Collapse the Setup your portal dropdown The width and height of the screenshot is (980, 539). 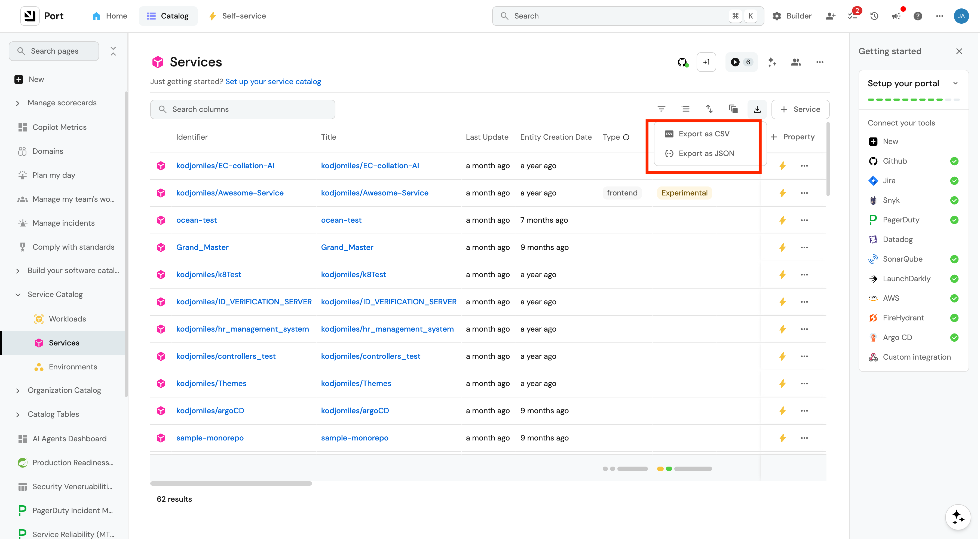[x=955, y=83]
